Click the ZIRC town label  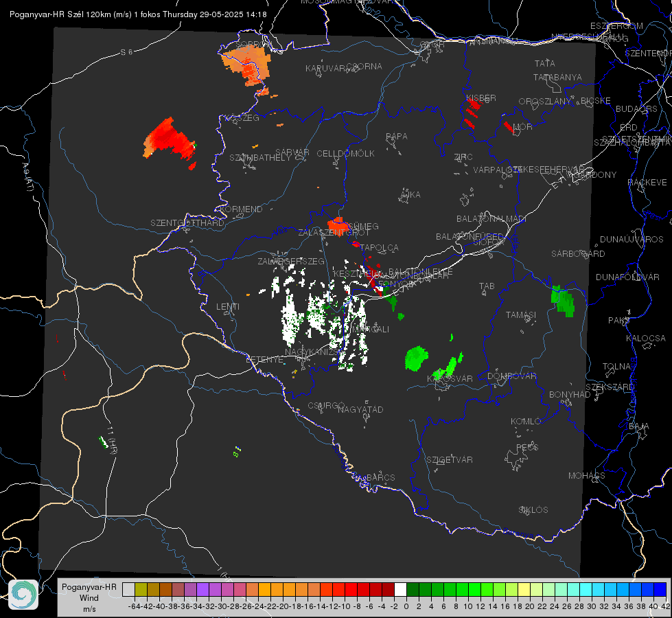tap(463, 157)
